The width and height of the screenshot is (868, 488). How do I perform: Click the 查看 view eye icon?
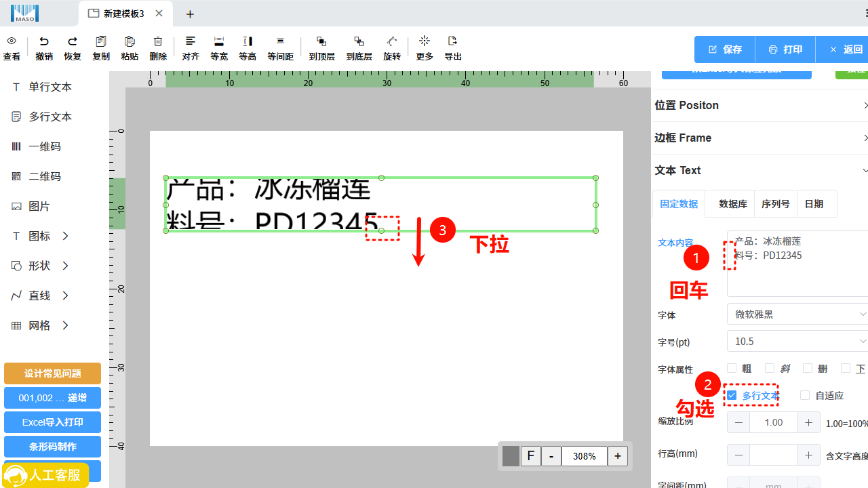coord(12,41)
